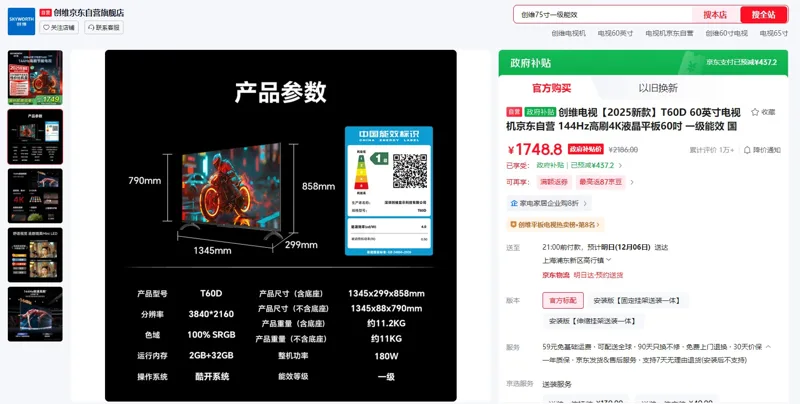Click the 3840*2160 resolution value

(211, 314)
